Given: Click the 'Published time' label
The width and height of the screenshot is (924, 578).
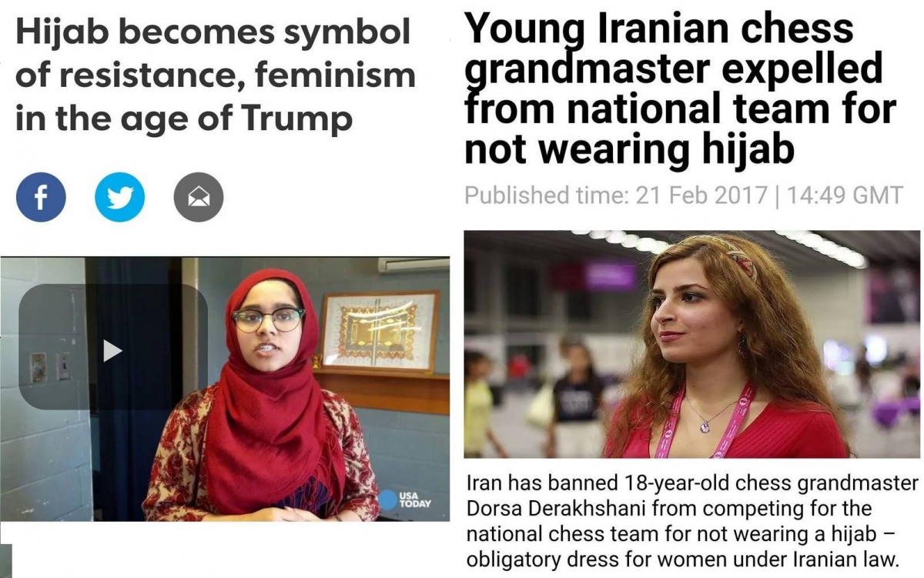Looking at the screenshot, I should click(x=546, y=195).
